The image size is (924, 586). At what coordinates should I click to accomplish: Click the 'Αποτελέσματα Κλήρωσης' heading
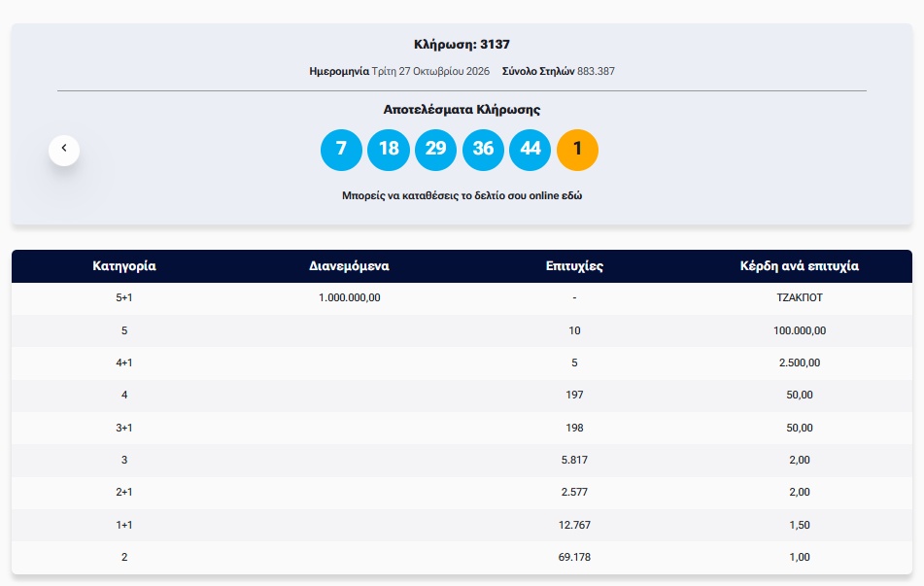[462, 110]
